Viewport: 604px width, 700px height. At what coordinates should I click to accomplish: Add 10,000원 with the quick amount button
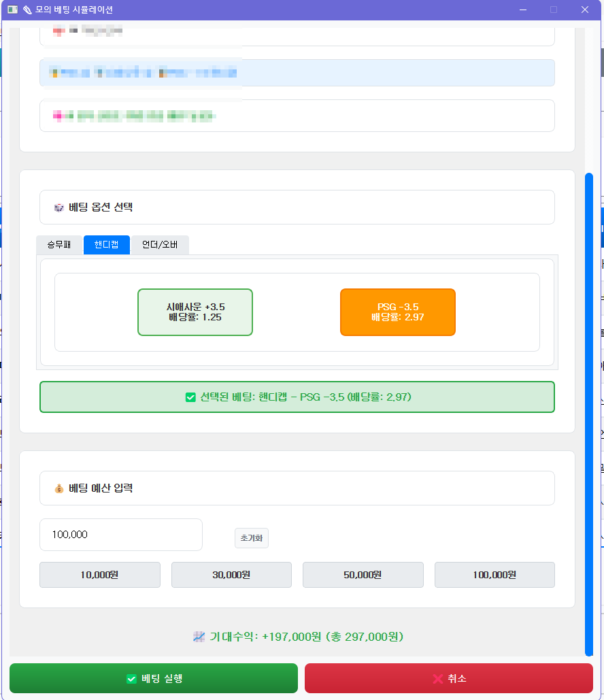[99, 575]
